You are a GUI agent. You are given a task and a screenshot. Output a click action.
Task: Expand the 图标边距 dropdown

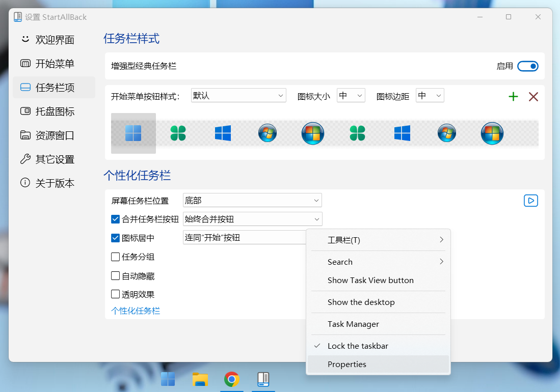[430, 95]
